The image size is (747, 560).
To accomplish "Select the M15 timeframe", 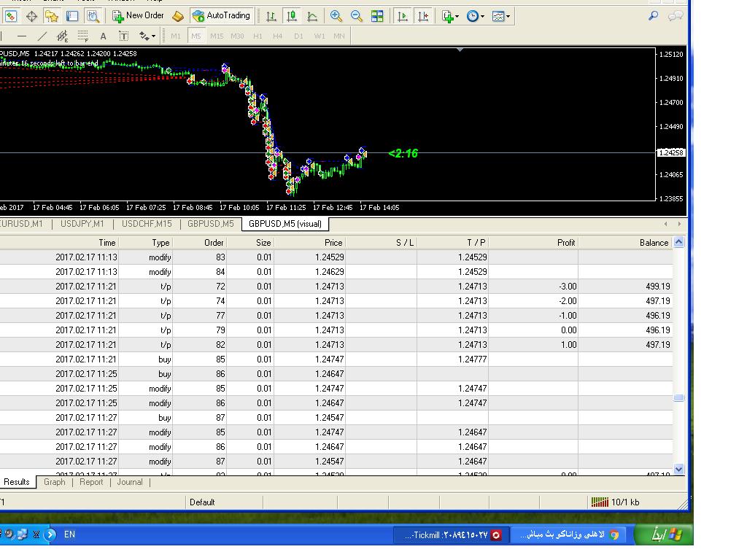I will click(217, 36).
